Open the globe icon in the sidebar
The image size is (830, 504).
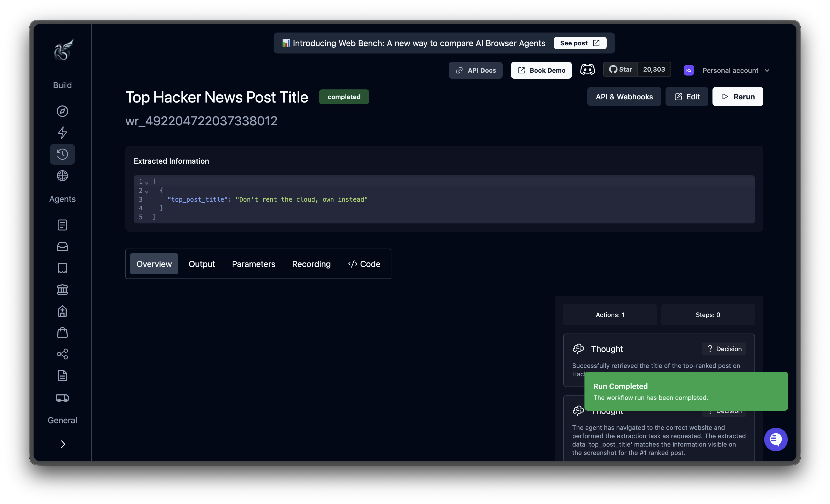(x=62, y=176)
